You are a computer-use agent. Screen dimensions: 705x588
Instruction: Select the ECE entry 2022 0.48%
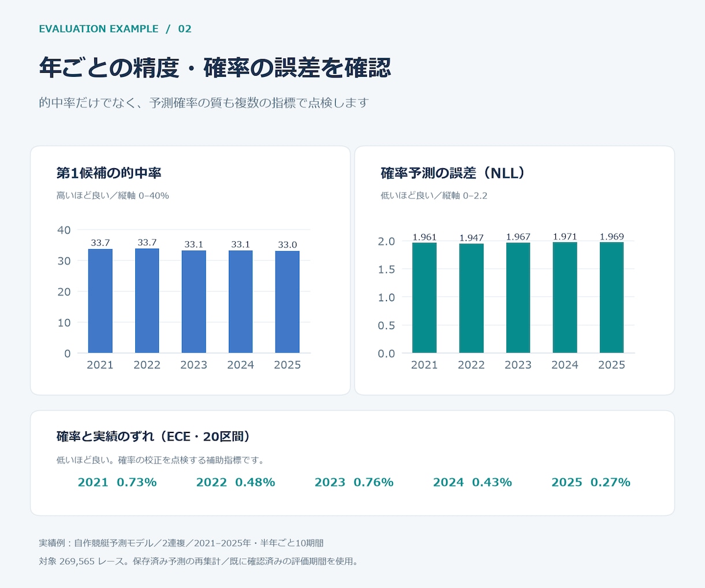[x=236, y=482]
